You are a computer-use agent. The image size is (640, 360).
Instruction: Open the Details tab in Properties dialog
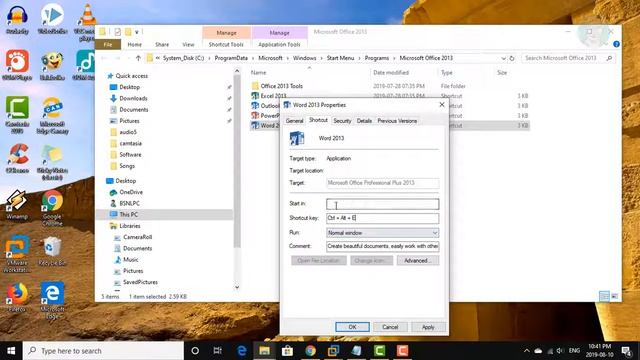click(364, 121)
